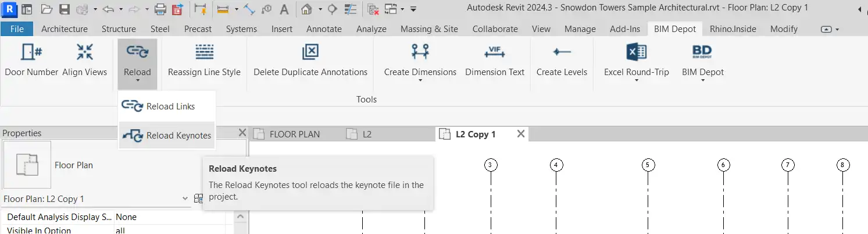Close the L2 Copy 1 view tab
Image resolution: width=868 pixels, height=234 pixels.
coord(521,134)
